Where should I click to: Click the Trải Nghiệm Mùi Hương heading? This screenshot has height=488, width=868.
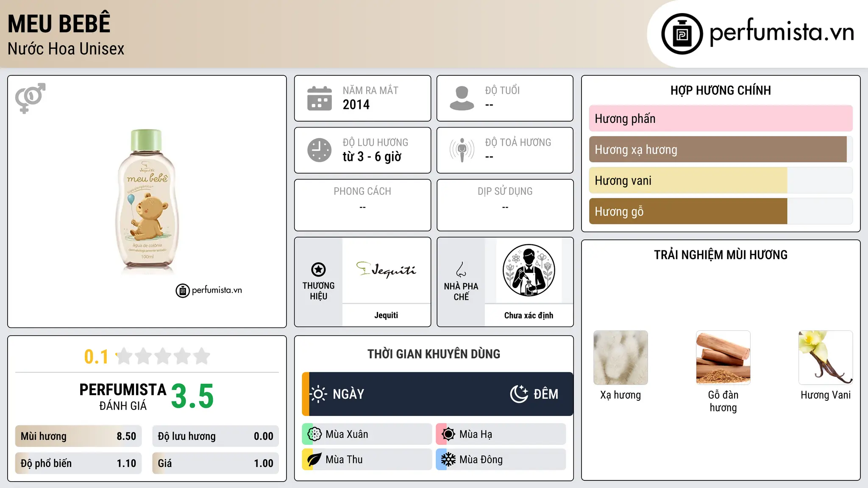tap(721, 255)
